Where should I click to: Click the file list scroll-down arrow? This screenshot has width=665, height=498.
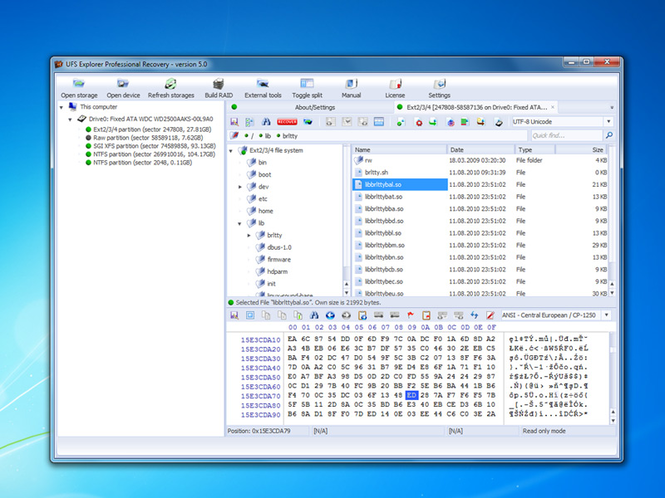coord(612,293)
